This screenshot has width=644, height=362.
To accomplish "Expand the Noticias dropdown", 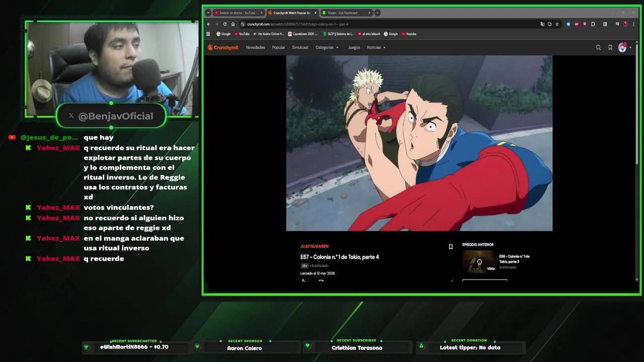I will [376, 48].
